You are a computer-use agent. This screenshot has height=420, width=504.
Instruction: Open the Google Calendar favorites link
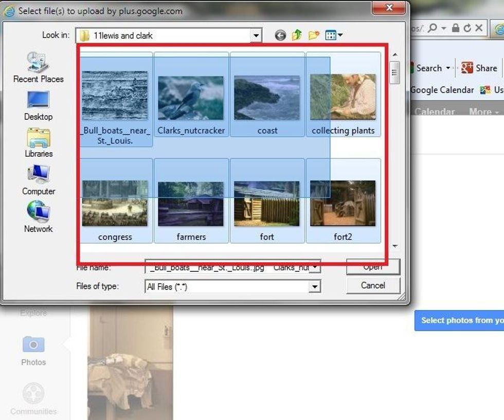pos(442,90)
